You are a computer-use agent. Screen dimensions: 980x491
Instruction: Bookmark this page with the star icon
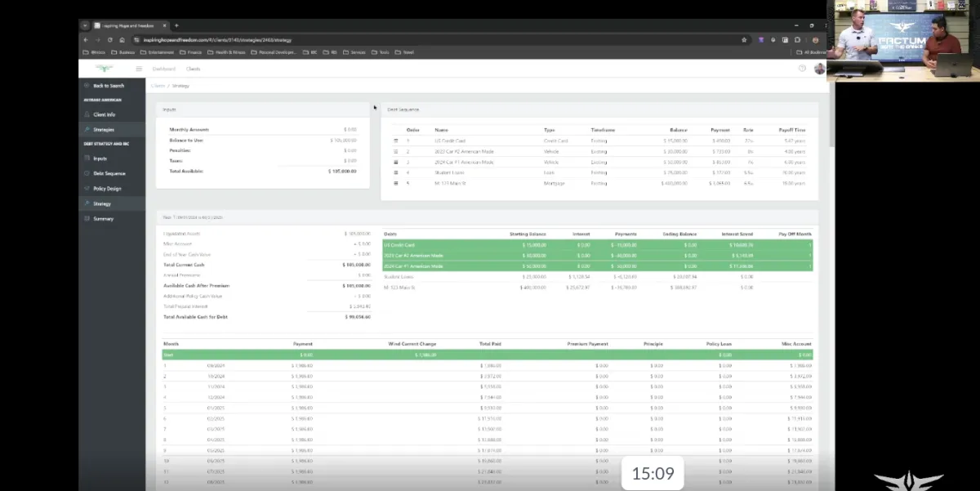coord(746,39)
